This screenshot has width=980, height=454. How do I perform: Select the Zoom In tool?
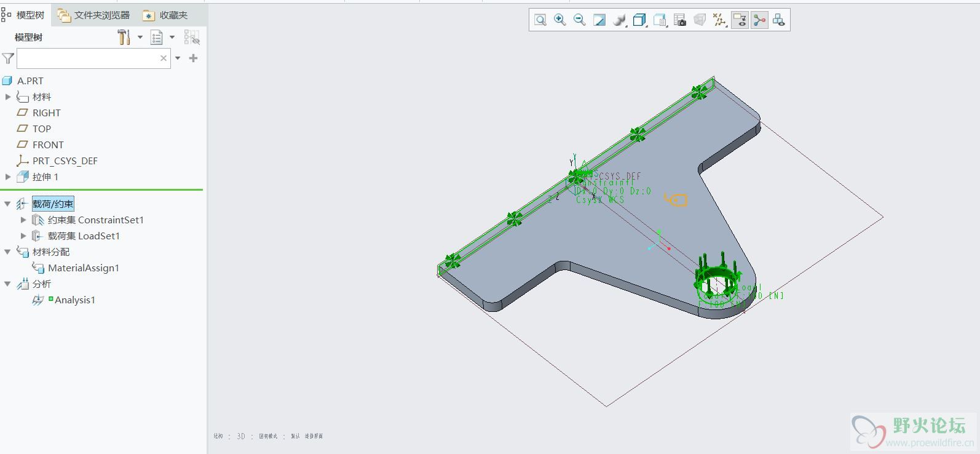coord(559,20)
